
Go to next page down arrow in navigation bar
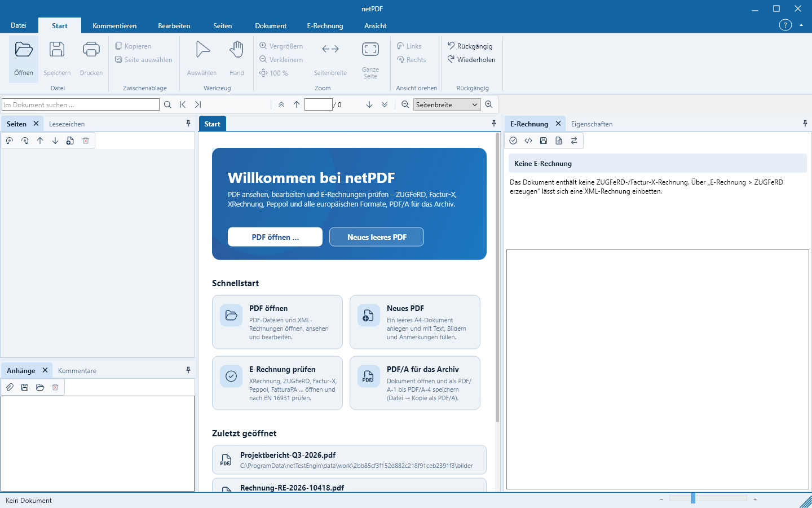[369, 104]
